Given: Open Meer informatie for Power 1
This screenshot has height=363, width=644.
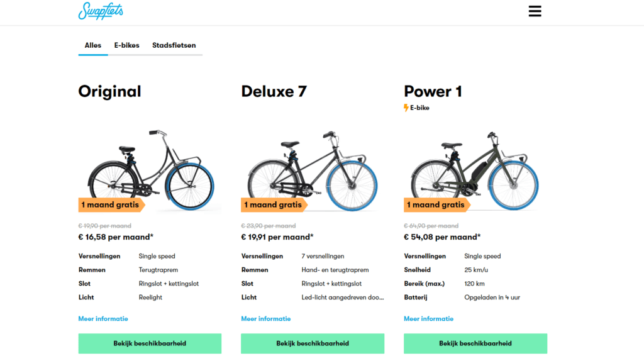Looking at the screenshot, I should [x=428, y=319].
